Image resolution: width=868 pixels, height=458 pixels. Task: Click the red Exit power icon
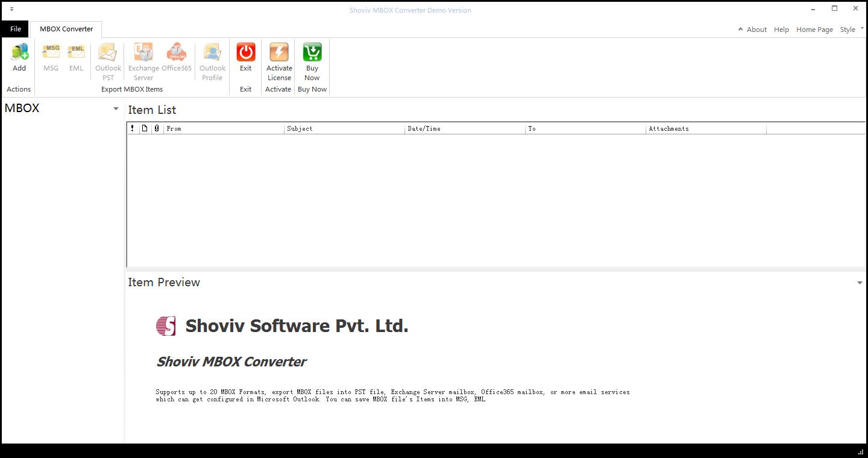point(245,52)
